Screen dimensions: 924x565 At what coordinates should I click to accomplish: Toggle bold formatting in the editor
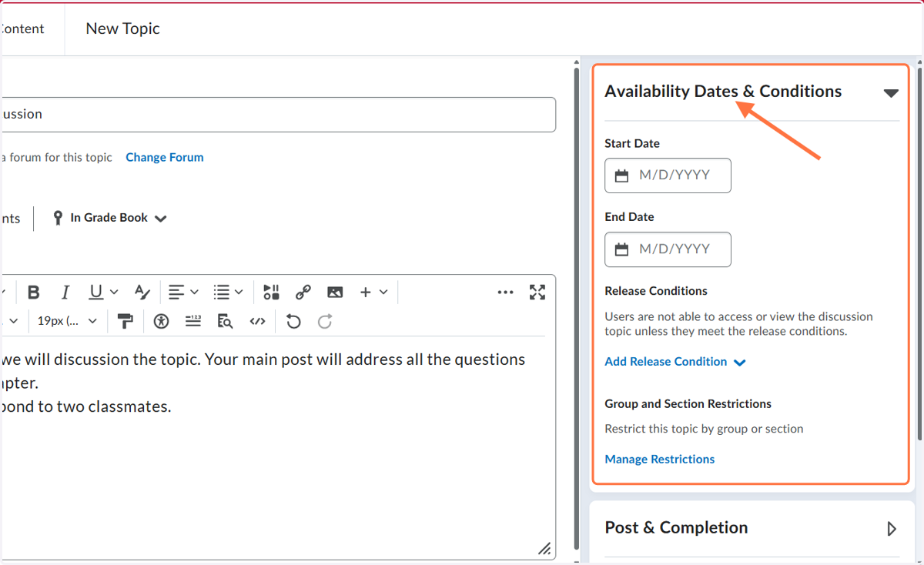tap(33, 293)
